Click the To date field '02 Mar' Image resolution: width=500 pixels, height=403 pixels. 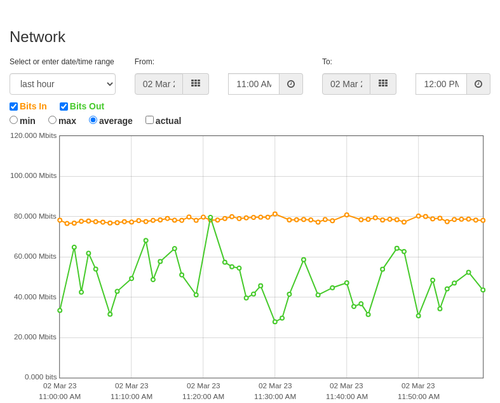point(346,84)
